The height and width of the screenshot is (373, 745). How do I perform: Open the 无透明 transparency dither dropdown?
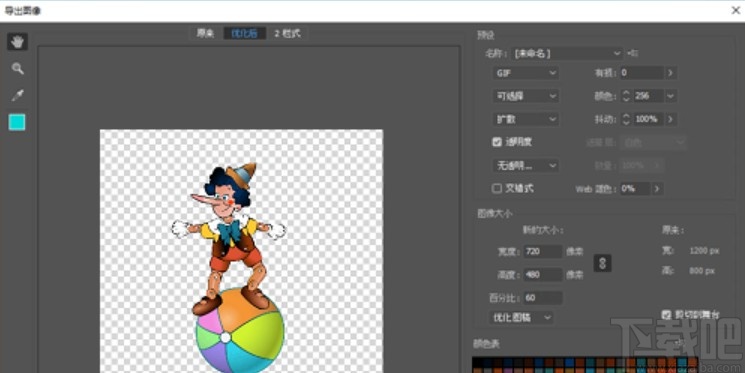(x=525, y=166)
